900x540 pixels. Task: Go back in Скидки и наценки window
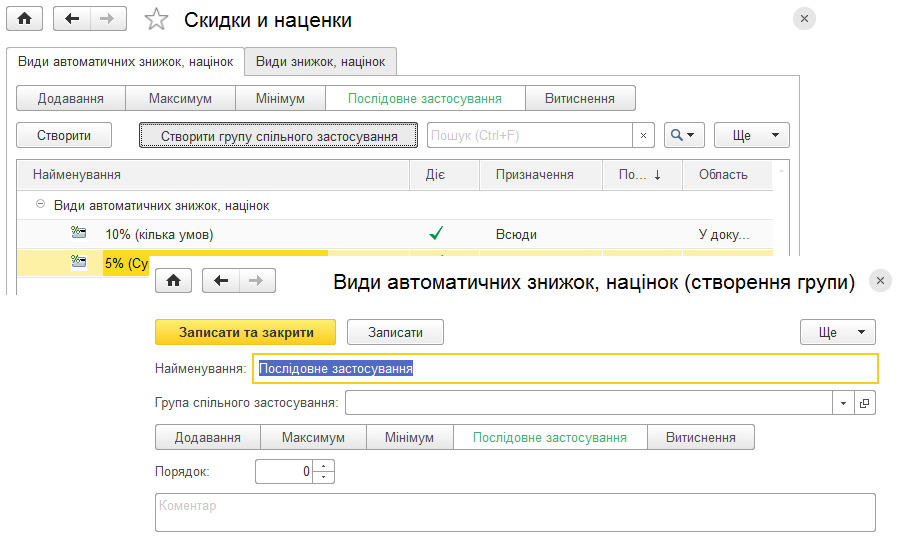(72, 18)
